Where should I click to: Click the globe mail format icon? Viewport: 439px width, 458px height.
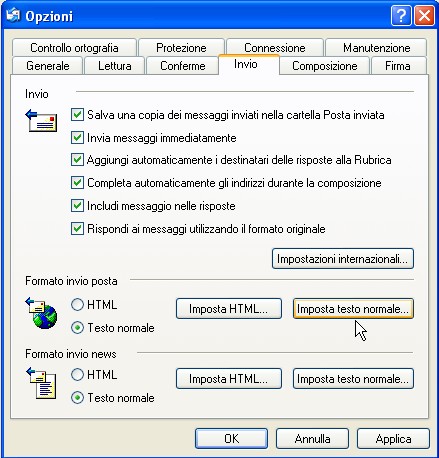click(41, 313)
